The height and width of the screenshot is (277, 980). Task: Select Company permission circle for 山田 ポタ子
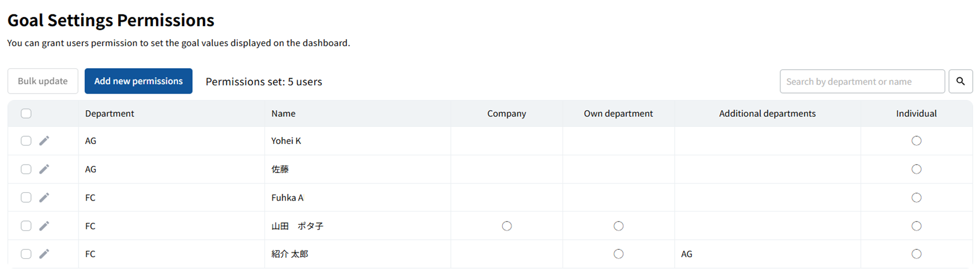coord(507,226)
